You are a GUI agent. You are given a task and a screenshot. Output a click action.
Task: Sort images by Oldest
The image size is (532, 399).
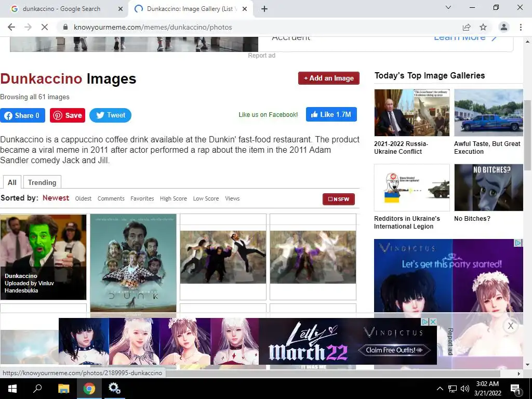[83, 198]
